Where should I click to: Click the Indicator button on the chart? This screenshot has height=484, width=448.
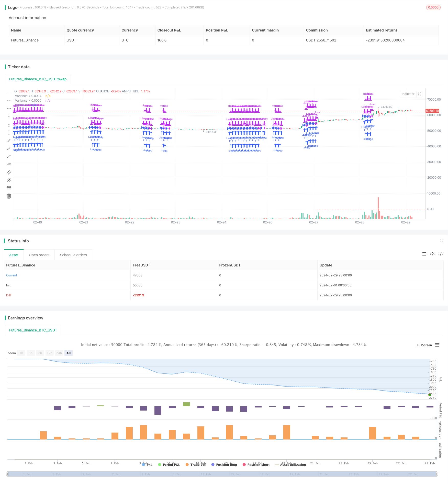tap(408, 94)
